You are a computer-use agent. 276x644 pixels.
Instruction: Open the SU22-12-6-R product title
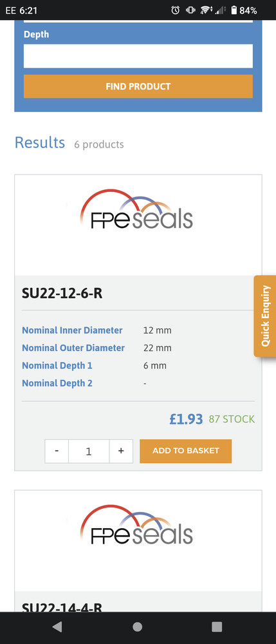(62, 294)
